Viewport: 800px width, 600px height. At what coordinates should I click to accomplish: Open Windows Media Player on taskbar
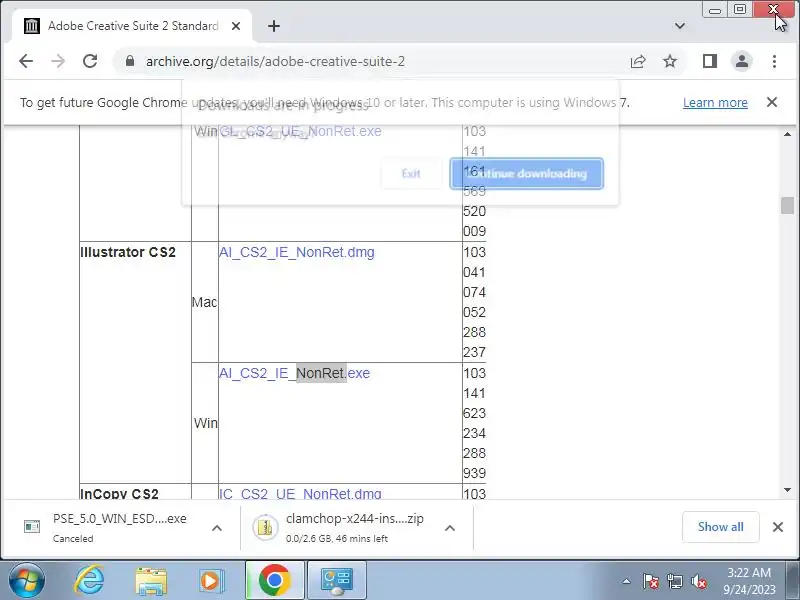(211, 581)
